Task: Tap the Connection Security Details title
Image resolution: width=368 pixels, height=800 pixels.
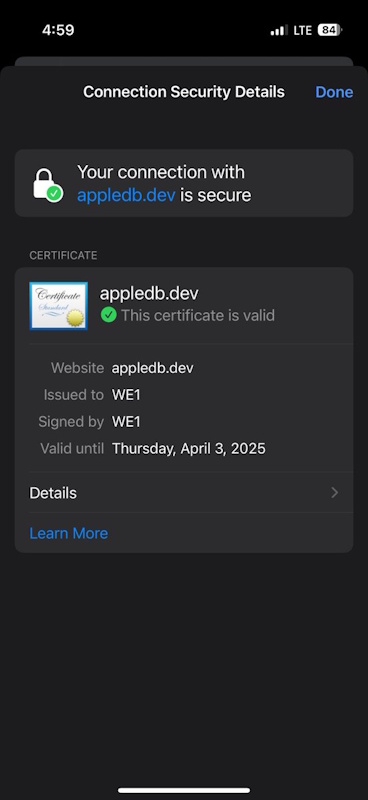Action: click(x=184, y=92)
